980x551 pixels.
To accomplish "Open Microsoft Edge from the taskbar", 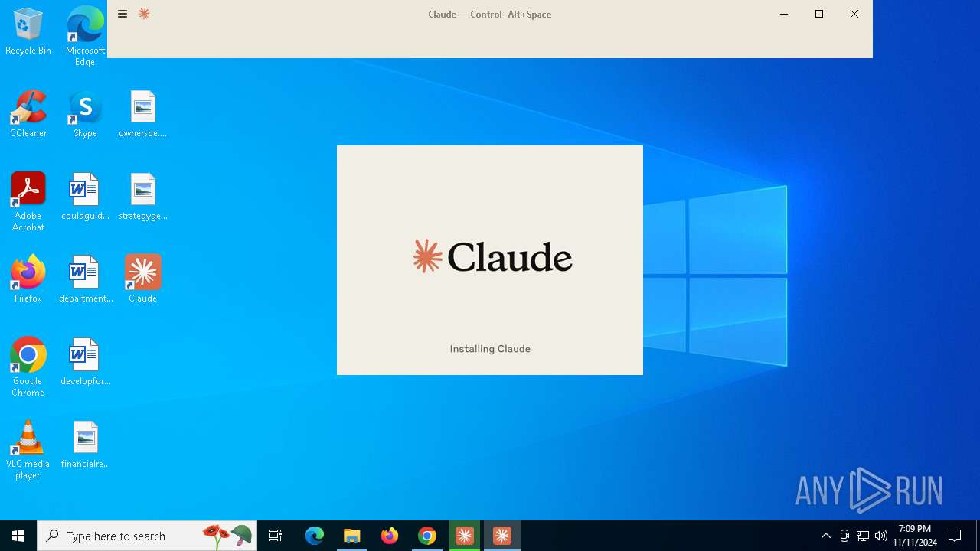I will point(315,536).
